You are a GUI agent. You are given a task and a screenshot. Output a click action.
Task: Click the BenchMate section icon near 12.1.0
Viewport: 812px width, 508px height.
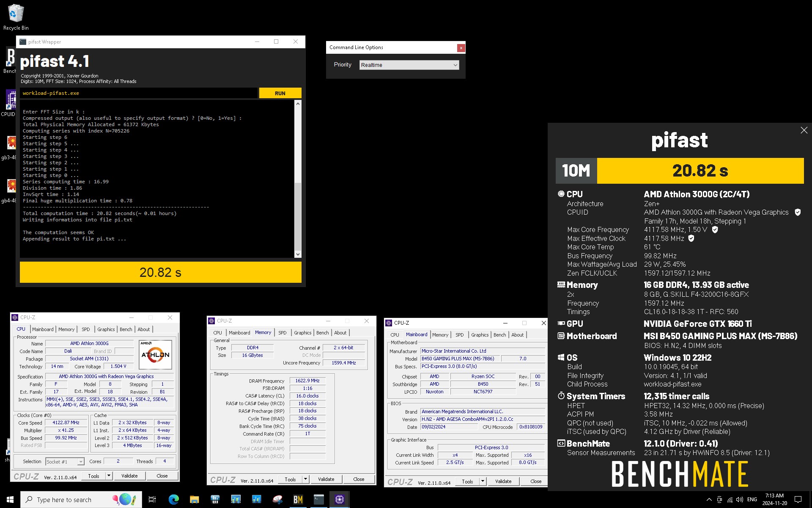[x=561, y=443]
